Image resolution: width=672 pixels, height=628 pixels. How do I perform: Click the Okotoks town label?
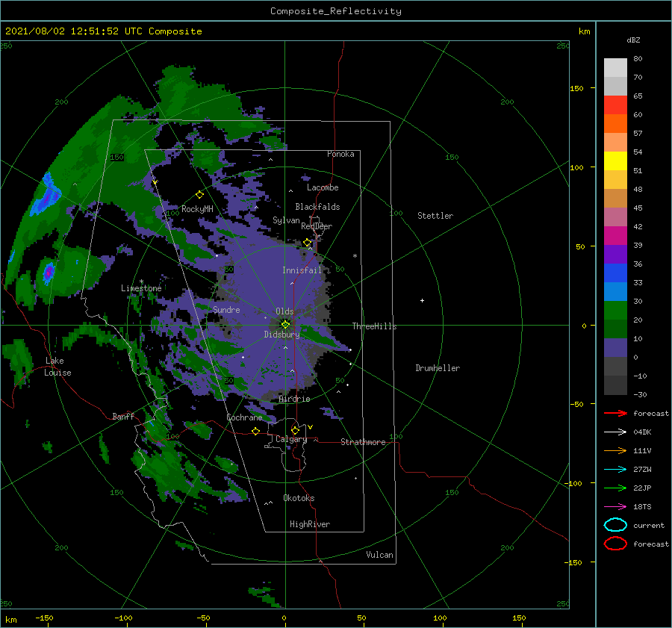click(x=299, y=498)
